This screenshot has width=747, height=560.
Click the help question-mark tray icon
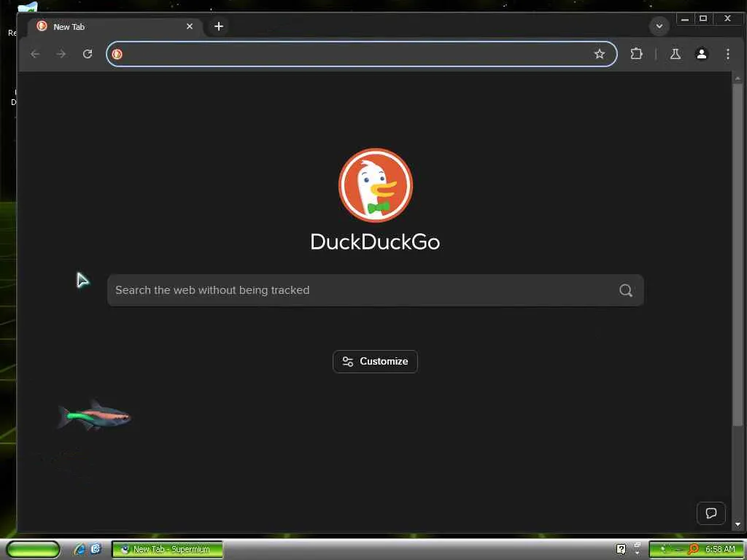(x=621, y=549)
